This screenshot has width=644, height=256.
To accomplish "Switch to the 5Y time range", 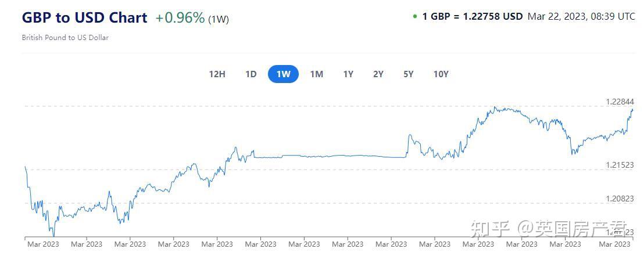I will (408, 74).
